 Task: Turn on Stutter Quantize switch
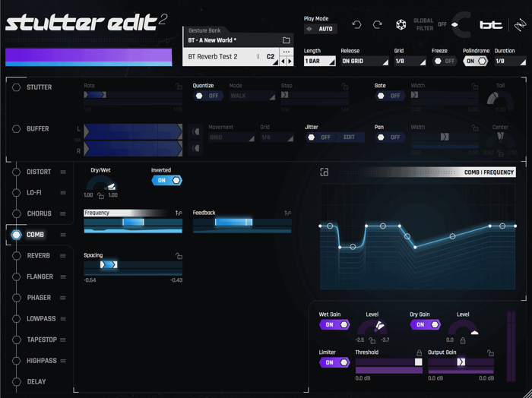[x=208, y=96]
